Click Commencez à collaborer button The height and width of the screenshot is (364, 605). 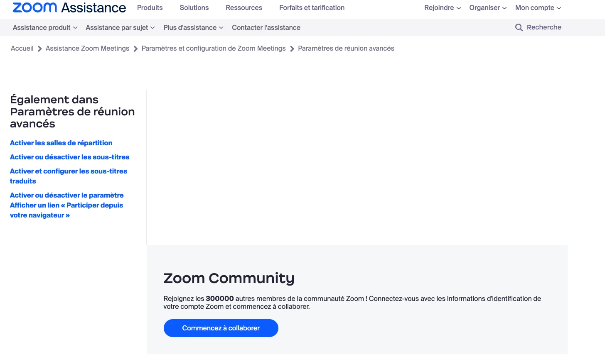221,328
